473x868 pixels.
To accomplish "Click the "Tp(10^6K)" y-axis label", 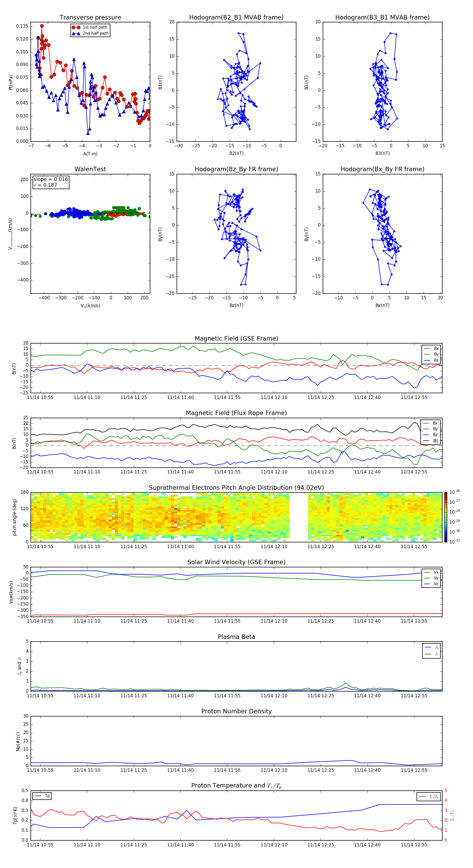I will click(x=15, y=815).
